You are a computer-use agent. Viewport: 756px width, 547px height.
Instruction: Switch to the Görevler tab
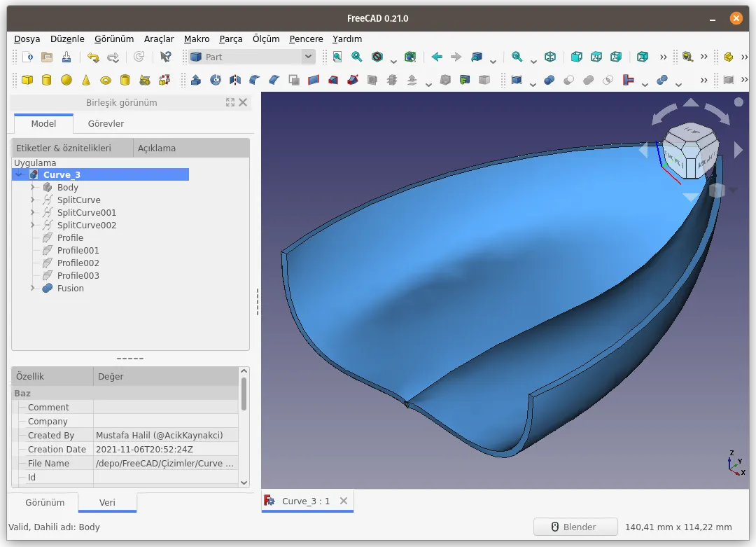[x=106, y=123]
